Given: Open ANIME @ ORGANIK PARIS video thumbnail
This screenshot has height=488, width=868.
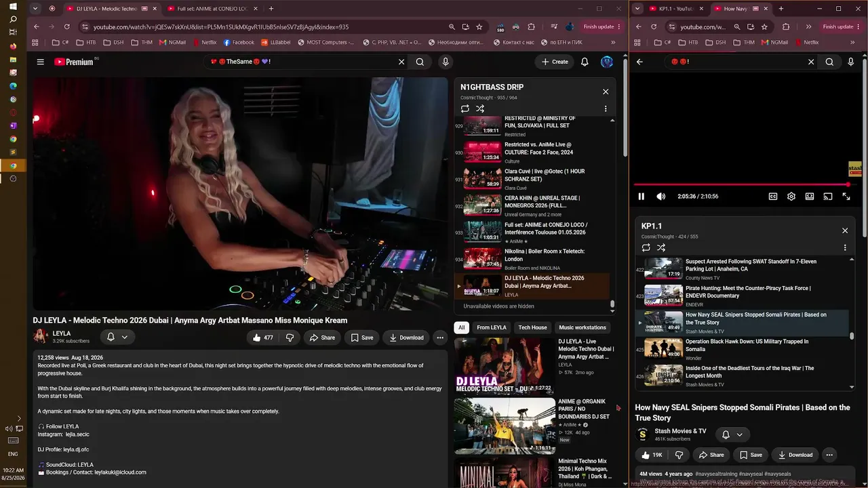Looking at the screenshot, I should [505, 426].
